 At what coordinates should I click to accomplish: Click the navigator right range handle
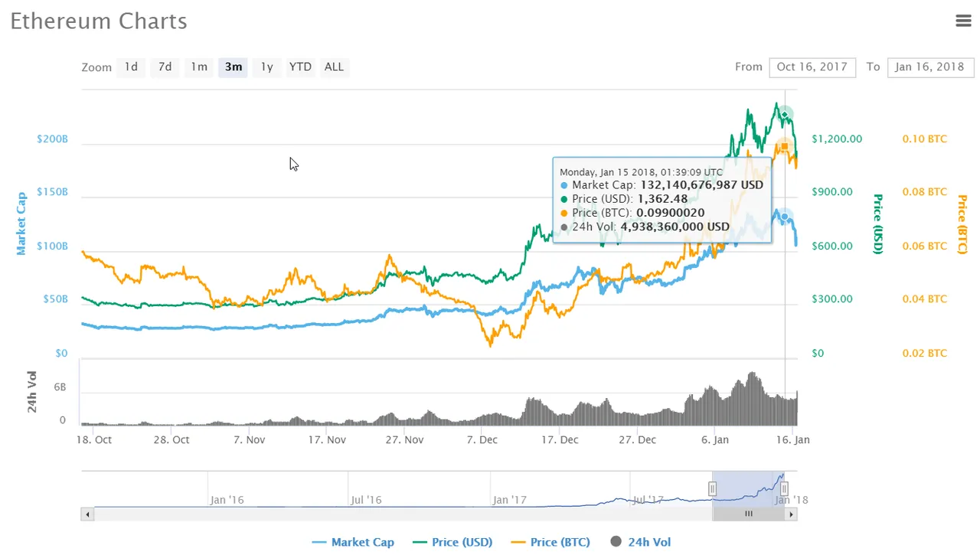(x=784, y=488)
